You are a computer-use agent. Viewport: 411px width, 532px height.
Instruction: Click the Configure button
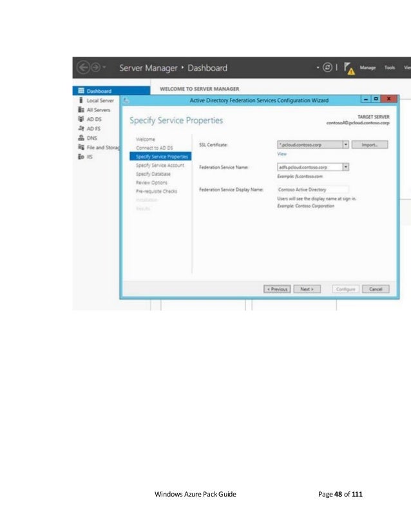(x=345, y=289)
